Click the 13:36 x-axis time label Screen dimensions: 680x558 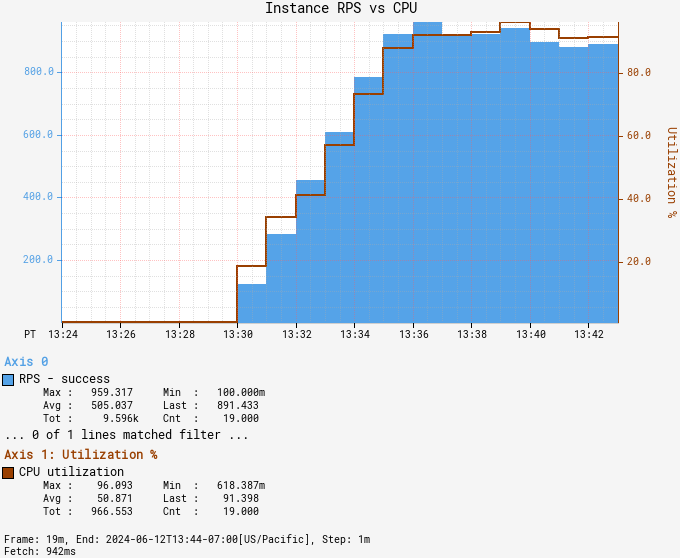click(x=413, y=334)
